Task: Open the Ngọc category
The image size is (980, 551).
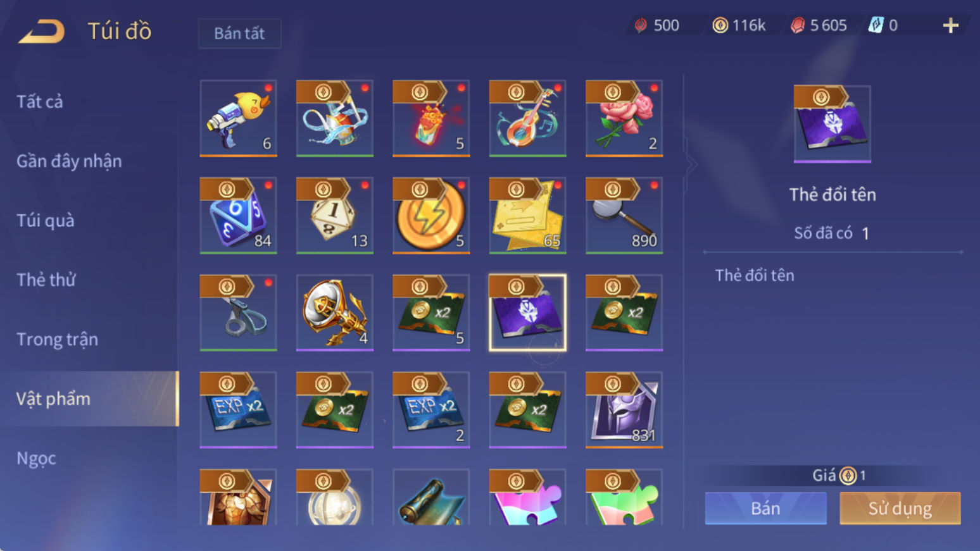Action: click(x=36, y=459)
